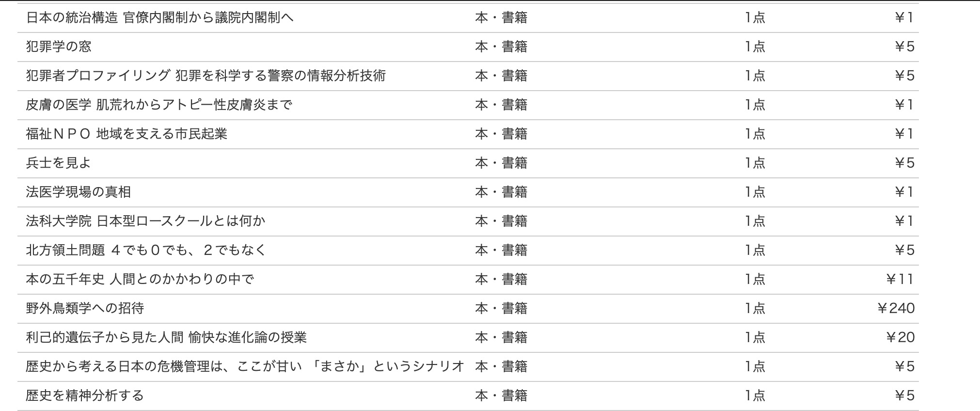Click the 1点 quantity for 兵士を見よ
Screen dimensions: 980x411
pos(755,163)
